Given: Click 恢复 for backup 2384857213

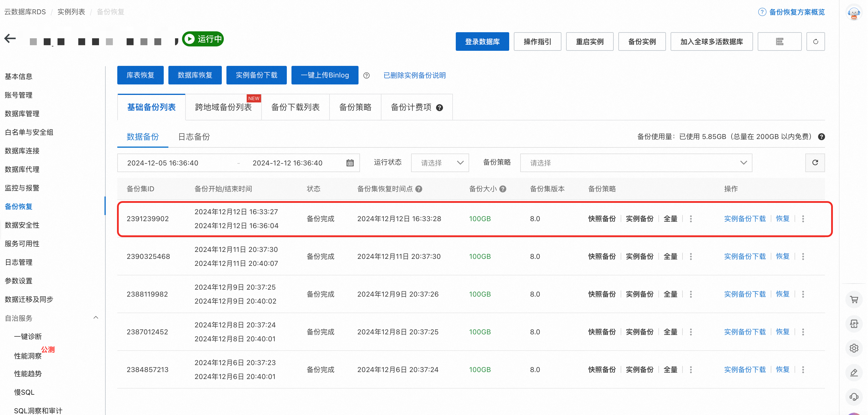Looking at the screenshot, I should click(782, 369).
